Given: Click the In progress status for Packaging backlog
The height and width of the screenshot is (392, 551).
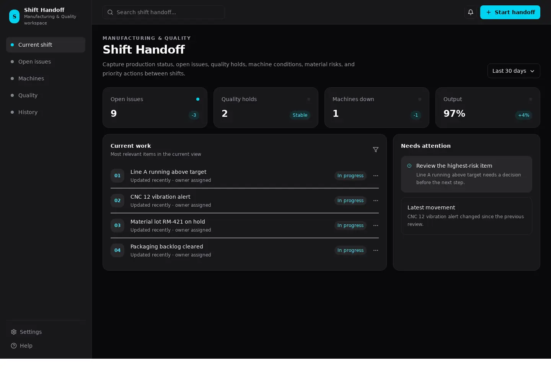Looking at the screenshot, I should [350, 250].
